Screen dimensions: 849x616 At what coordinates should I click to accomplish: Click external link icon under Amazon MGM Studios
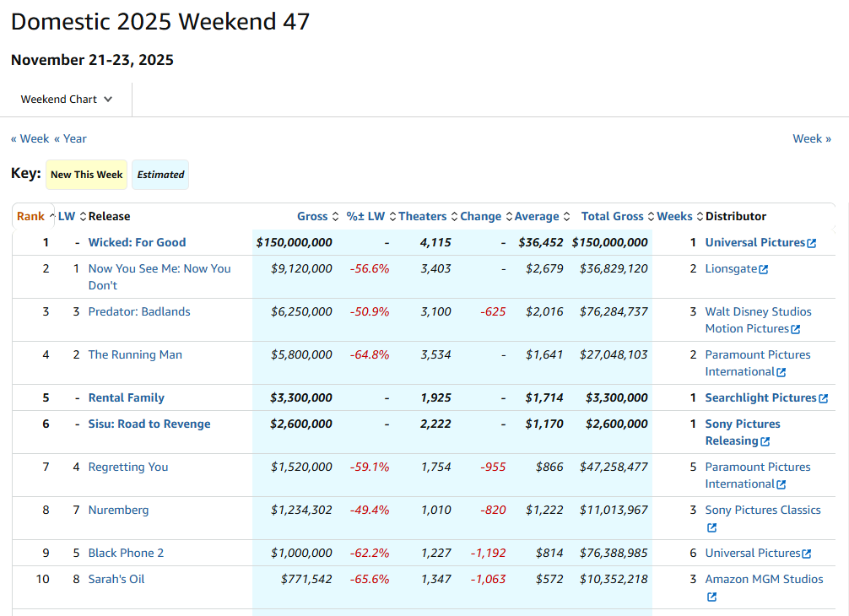711,597
